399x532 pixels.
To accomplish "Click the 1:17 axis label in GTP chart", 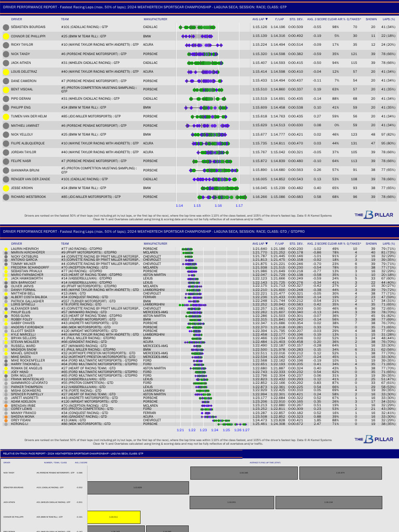I will pyautogui.click(x=239, y=206).
